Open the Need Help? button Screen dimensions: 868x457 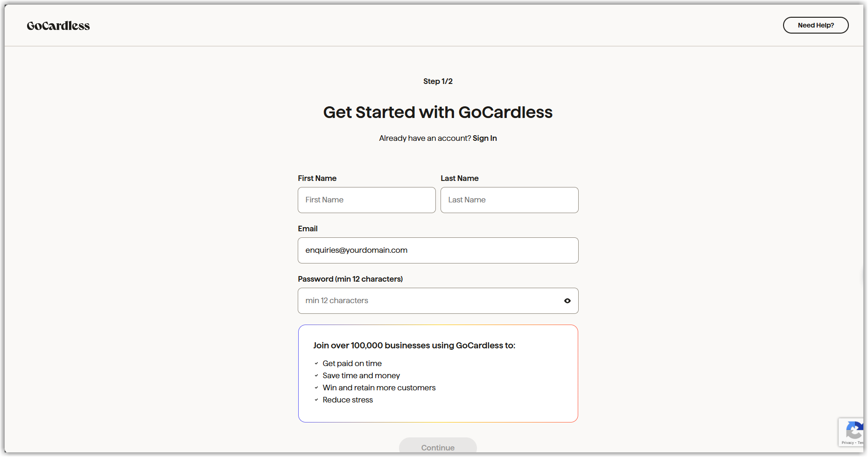coord(816,25)
